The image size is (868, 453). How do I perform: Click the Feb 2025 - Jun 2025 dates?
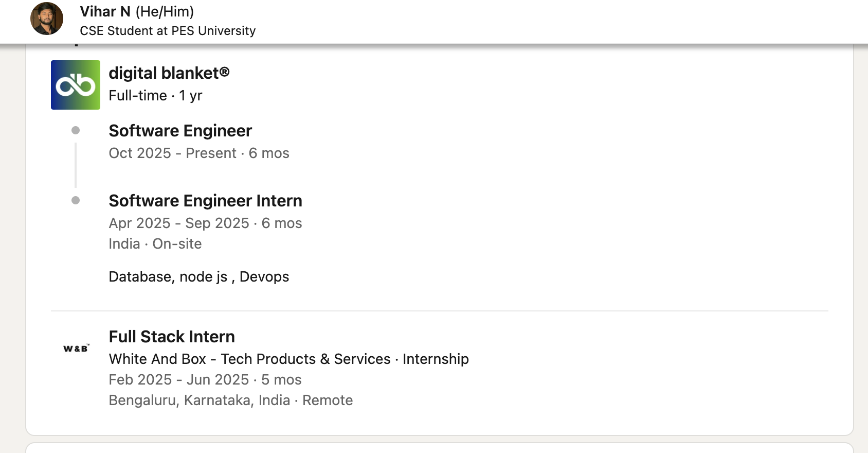[x=205, y=379]
